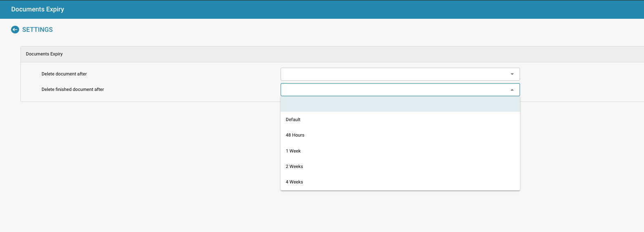
Task: Click the 'Documents Expiry' panel header text
Action: click(x=44, y=54)
